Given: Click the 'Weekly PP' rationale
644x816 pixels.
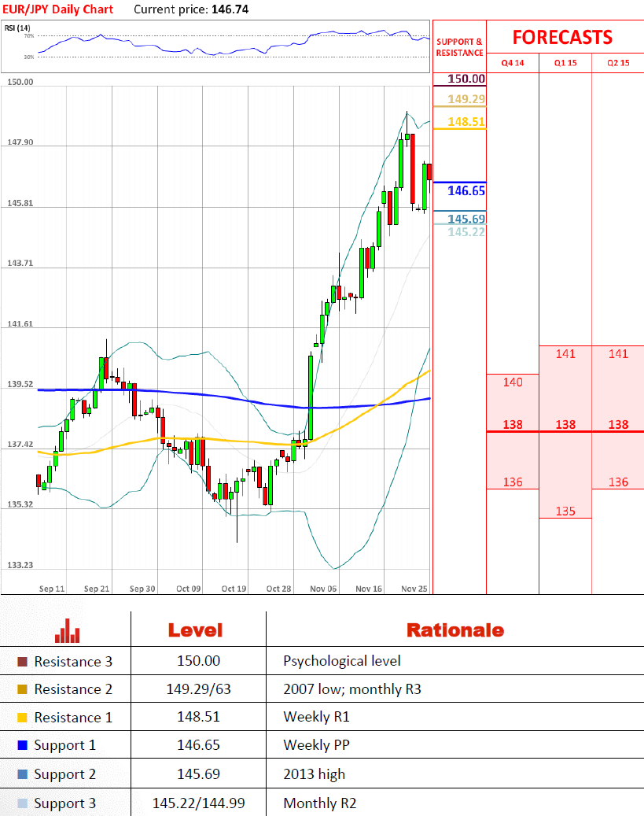Looking at the screenshot, I should (x=316, y=745).
